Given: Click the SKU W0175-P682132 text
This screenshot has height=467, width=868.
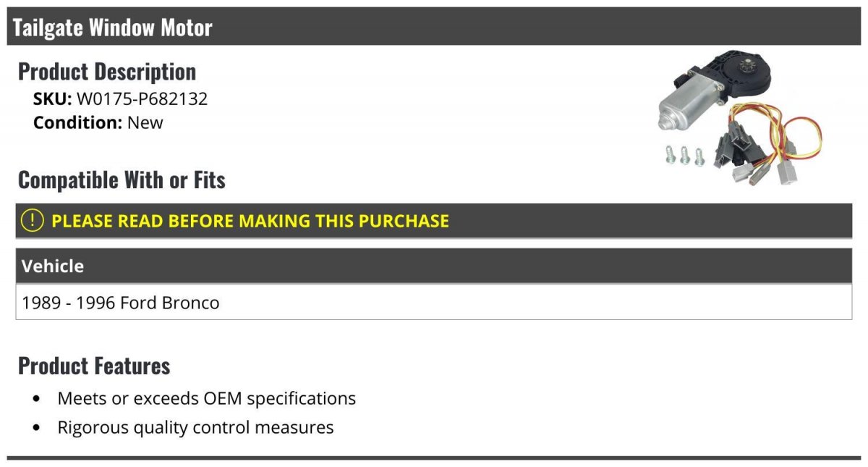Looking at the screenshot, I should tap(120, 99).
